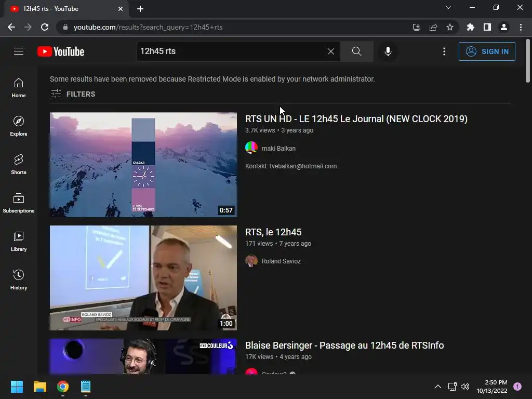Viewport: 532px width, 399px height.
Task: Open Chrome extensions puzzle icon
Action: coord(471,27)
